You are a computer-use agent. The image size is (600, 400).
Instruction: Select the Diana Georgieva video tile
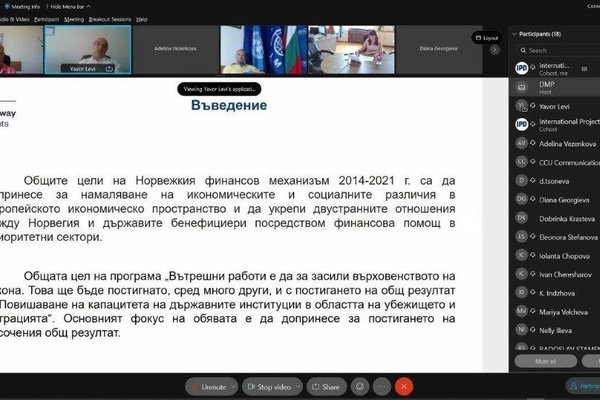click(x=439, y=49)
